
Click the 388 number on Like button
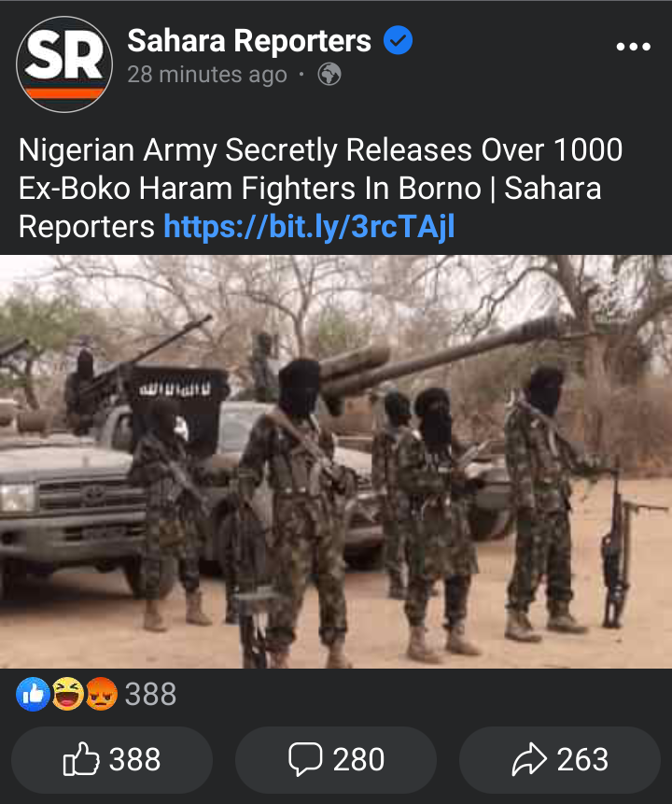(134, 759)
